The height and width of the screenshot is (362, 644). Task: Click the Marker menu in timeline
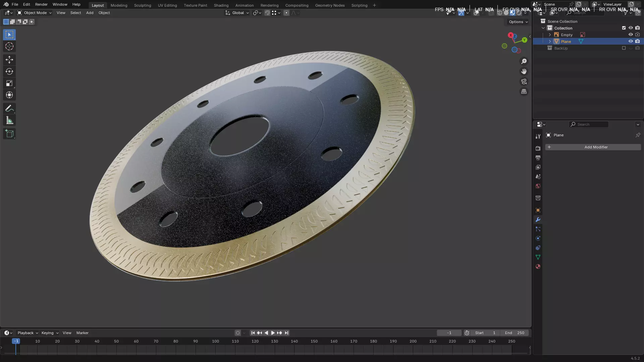click(x=82, y=333)
